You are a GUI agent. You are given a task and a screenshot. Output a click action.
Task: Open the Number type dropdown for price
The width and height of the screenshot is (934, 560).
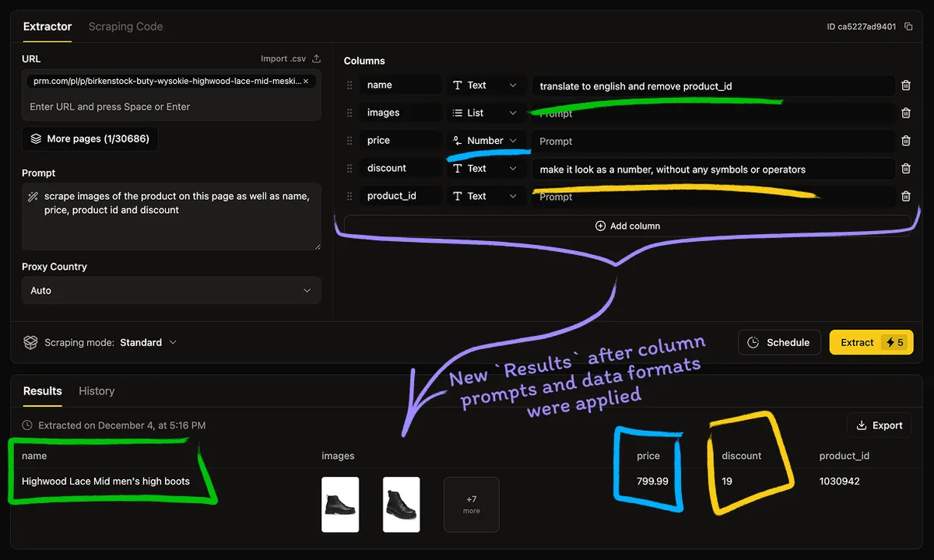tap(486, 140)
